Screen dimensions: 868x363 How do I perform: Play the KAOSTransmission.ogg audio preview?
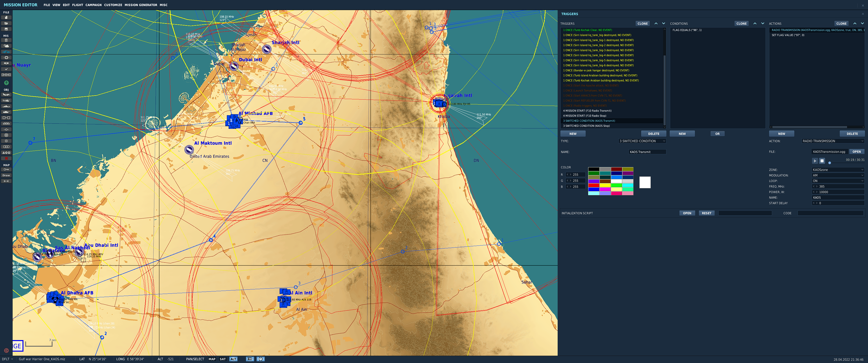coord(815,161)
